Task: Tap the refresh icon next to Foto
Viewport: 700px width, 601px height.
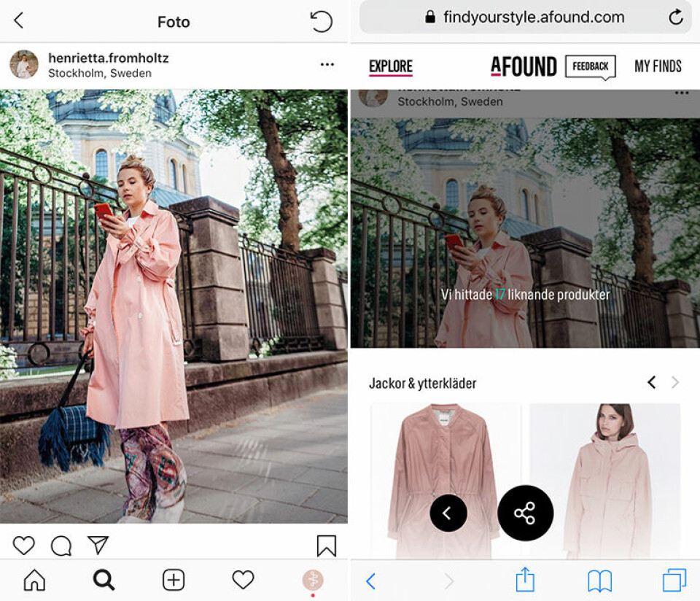Action: (x=322, y=21)
